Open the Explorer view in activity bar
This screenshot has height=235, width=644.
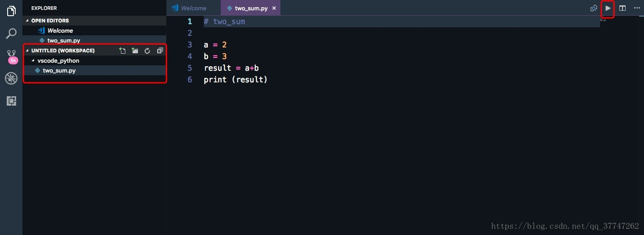pyautogui.click(x=11, y=11)
